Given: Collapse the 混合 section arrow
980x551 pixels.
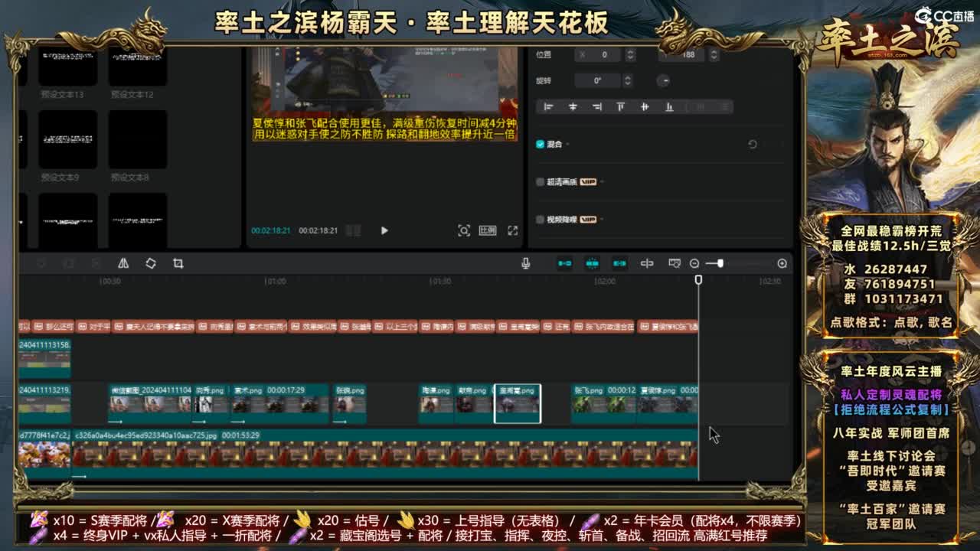Looking at the screenshot, I should 568,145.
